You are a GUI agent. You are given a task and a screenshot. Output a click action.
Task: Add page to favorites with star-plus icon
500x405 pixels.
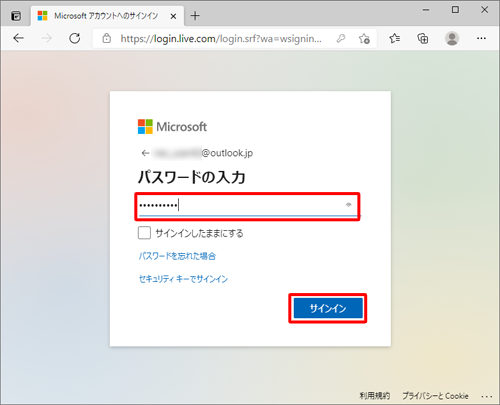(x=364, y=39)
